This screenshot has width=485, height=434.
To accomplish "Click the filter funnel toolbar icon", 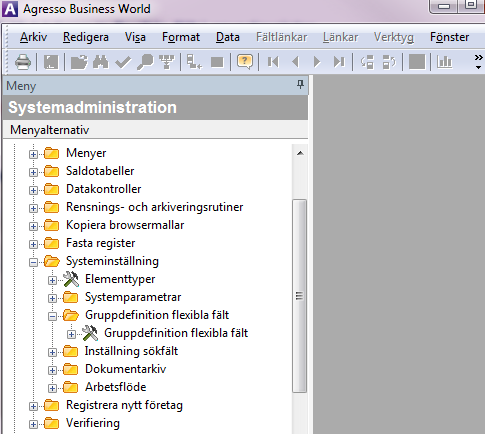I will 167,62.
